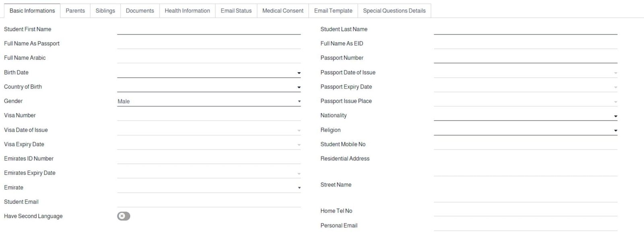The height and width of the screenshot is (239, 644).
Task: Switch to the Medical Consent tab
Action: coord(283,11)
